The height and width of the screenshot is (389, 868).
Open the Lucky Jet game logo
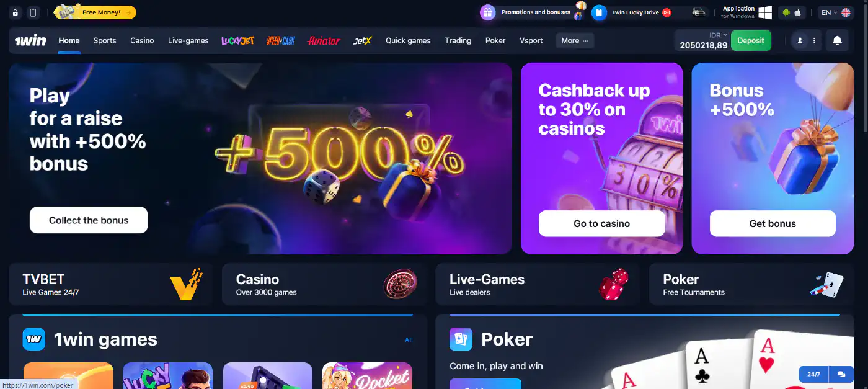[x=238, y=40]
